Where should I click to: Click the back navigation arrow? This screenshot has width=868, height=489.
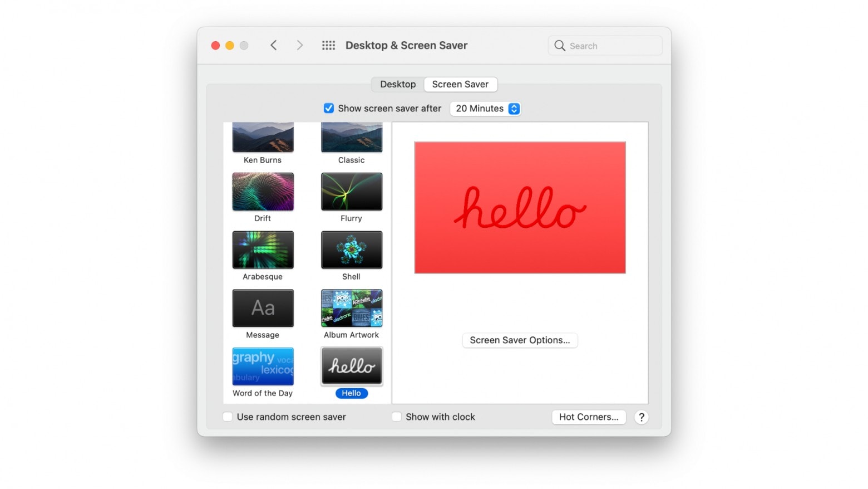[273, 45]
